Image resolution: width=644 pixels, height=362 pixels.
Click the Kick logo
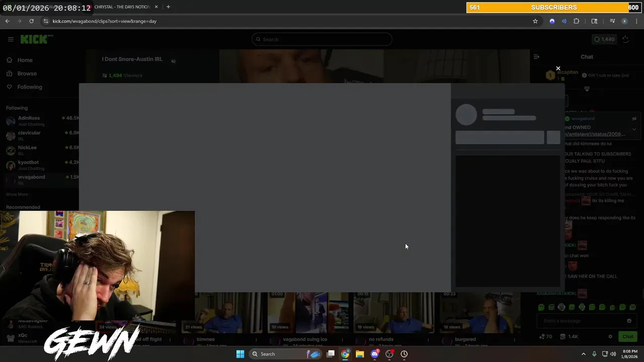tap(36, 39)
